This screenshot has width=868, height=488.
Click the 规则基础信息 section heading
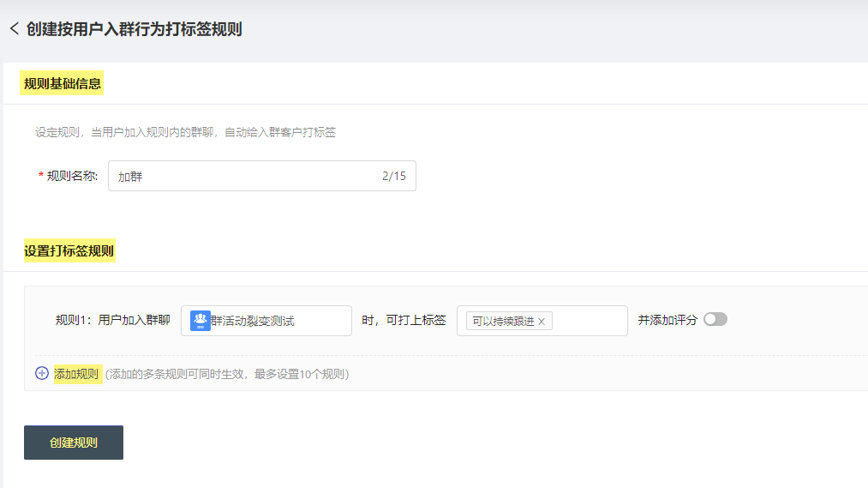62,84
